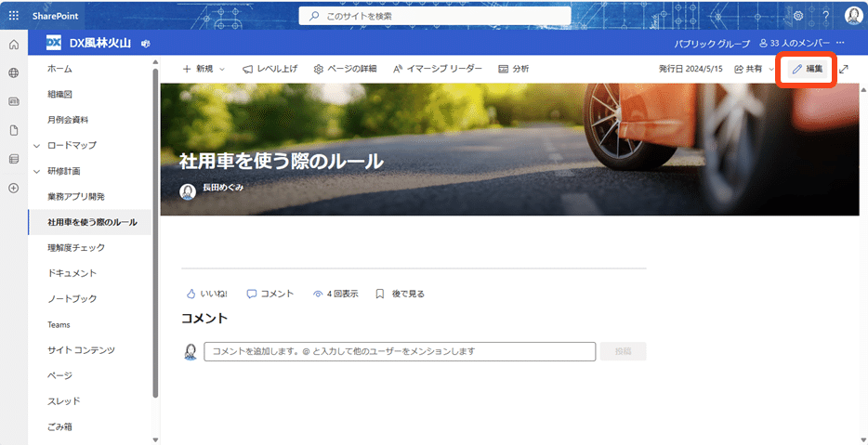Click the help question mark icon
The height and width of the screenshot is (445, 868).
[825, 16]
